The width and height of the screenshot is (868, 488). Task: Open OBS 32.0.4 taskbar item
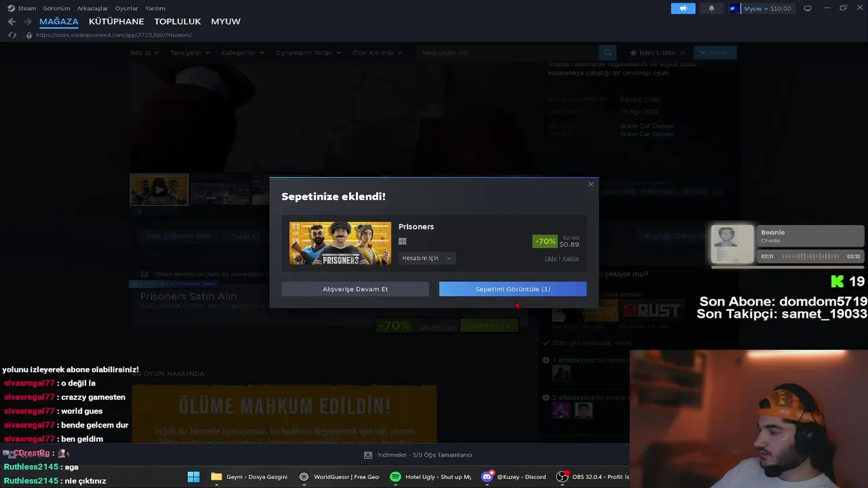(x=593, y=477)
